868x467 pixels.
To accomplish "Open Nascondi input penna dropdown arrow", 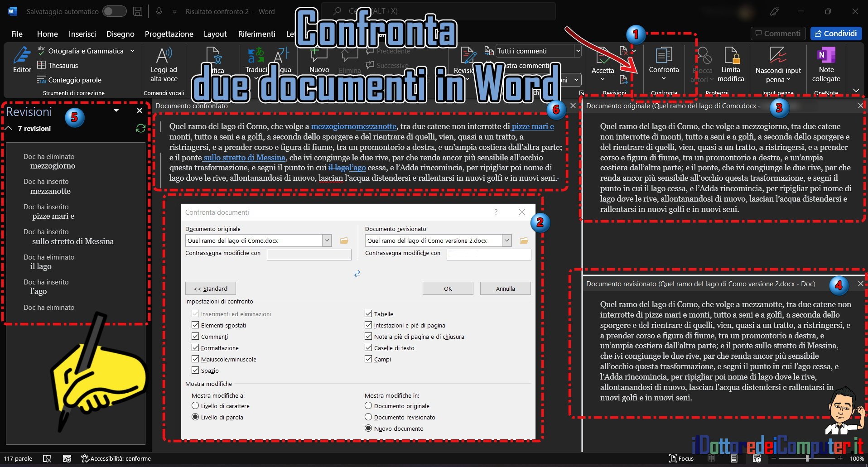I will click(789, 80).
